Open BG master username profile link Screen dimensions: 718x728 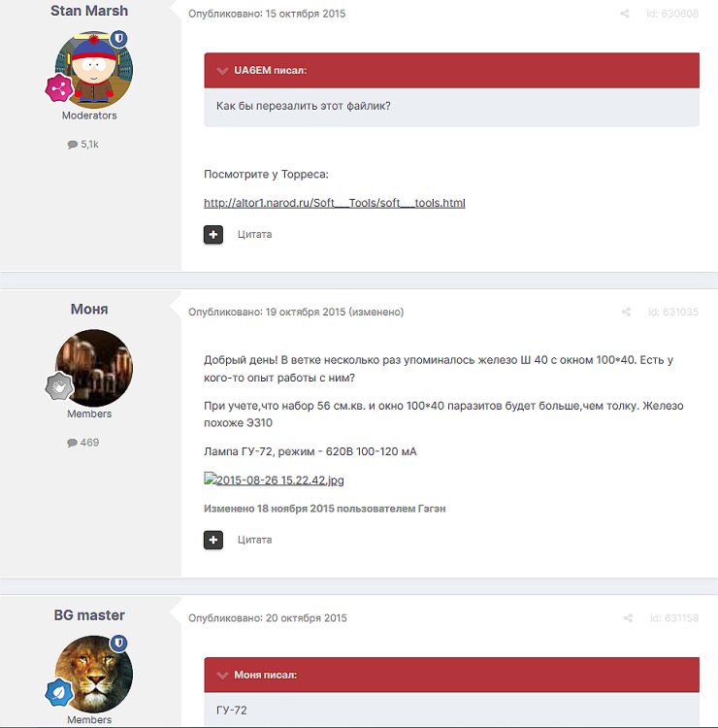tap(89, 615)
